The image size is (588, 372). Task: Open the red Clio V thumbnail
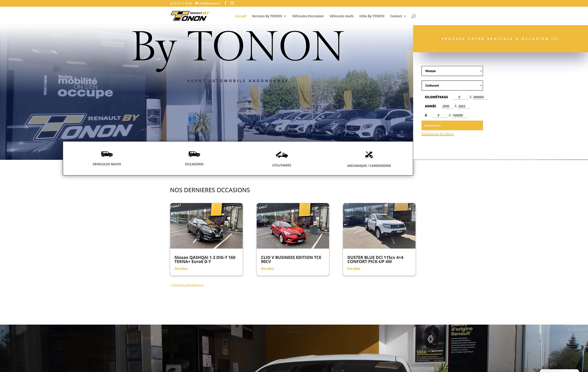[x=293, y=226]
